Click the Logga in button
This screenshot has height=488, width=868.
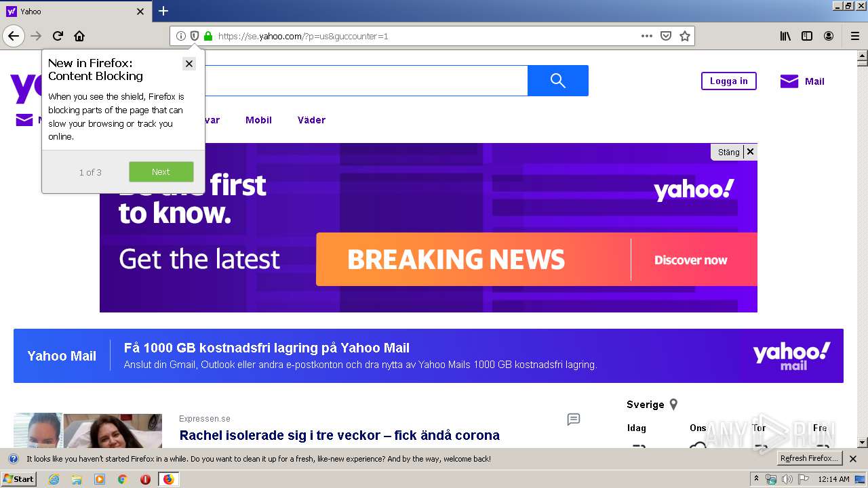[x=729, y=81]
